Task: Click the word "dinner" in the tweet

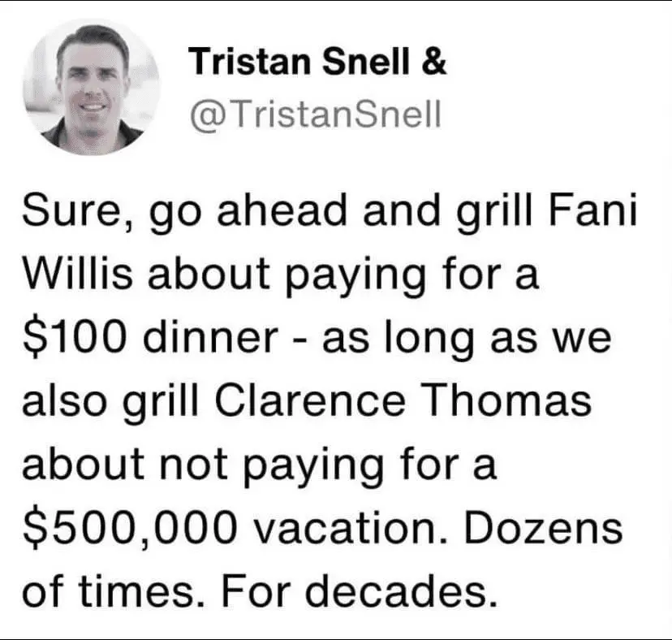Action: [211, 336]
